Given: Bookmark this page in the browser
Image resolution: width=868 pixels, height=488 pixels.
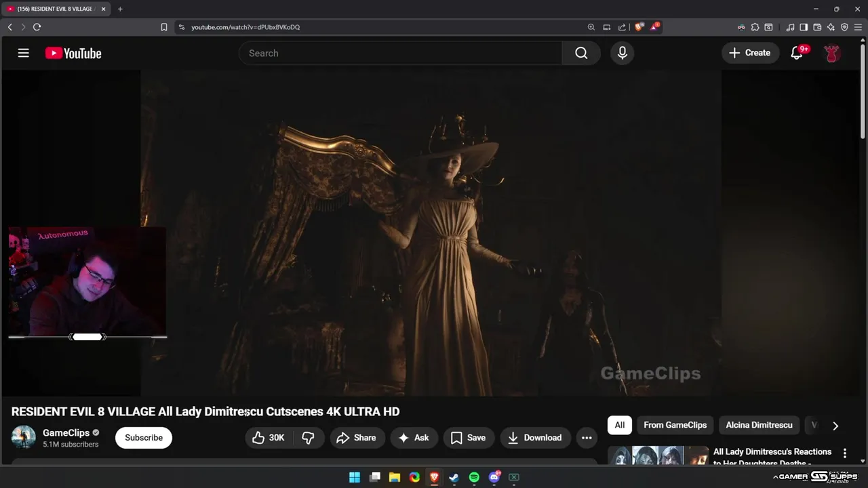Looking at the screenshot, I should coord(164,27).
